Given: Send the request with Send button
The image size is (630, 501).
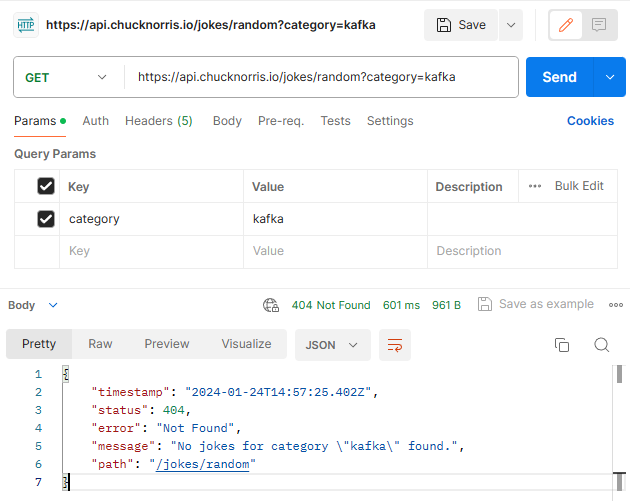Looking at the screenshot, I should pos(559,77).
